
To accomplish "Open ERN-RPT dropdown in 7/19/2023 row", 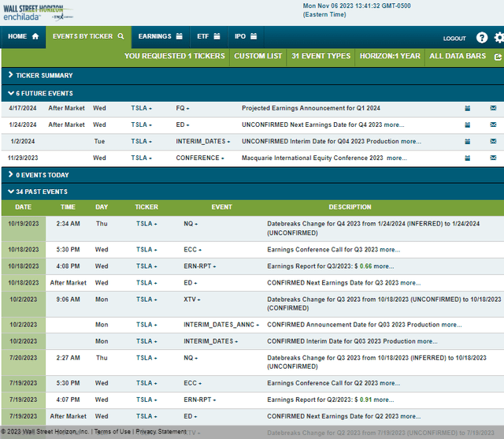I will point(199,400).
